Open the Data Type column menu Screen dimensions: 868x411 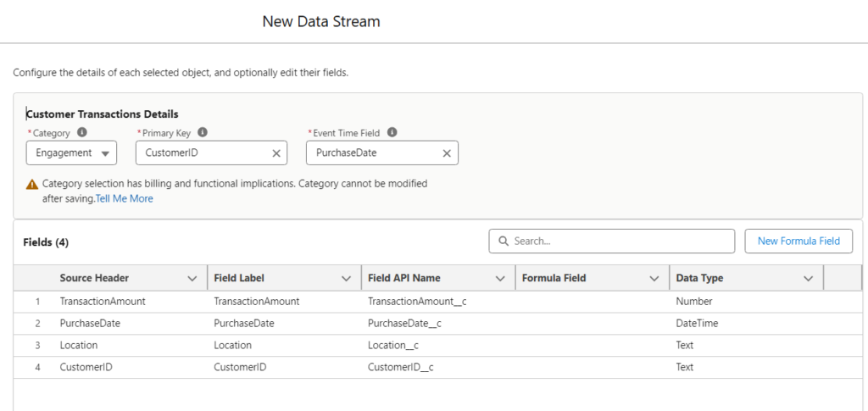point(808,278)
